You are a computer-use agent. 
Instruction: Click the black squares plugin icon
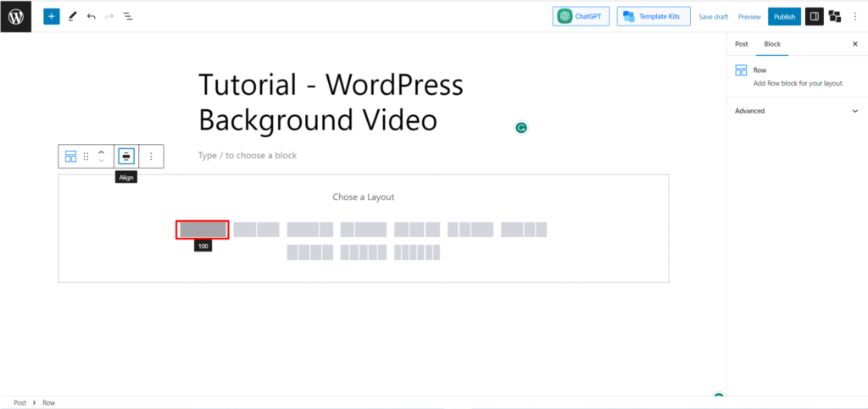point(835,17)
